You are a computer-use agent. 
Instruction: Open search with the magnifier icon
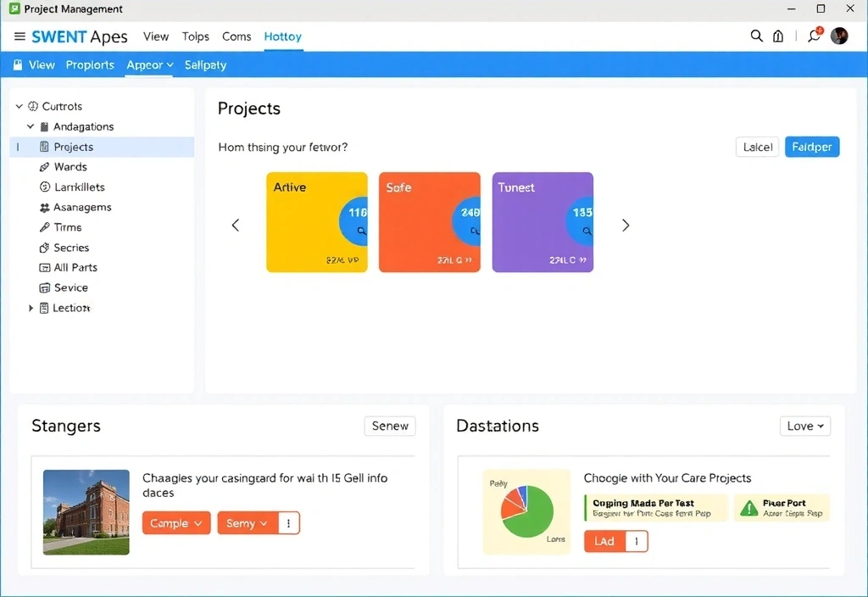[756, 36]
